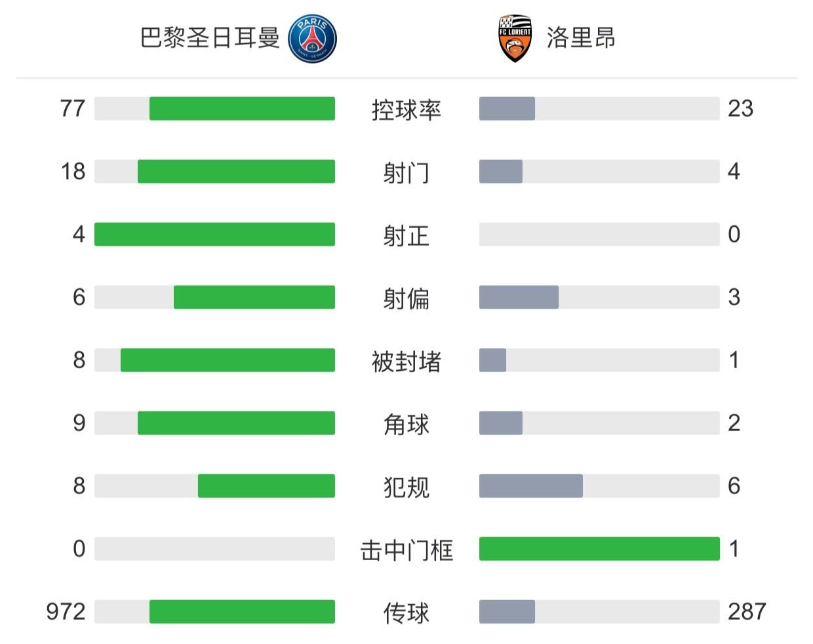The image size is (813, 644).
Task: Click the Paris Saint-Germain club crest
Action: pos(313,39)
